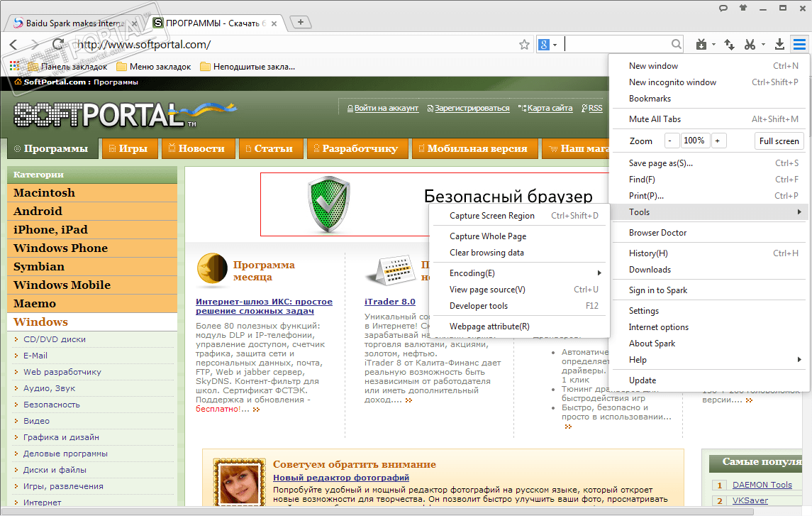Increase zoom with plus button
The image size is (812, 516).
point(718,141)
